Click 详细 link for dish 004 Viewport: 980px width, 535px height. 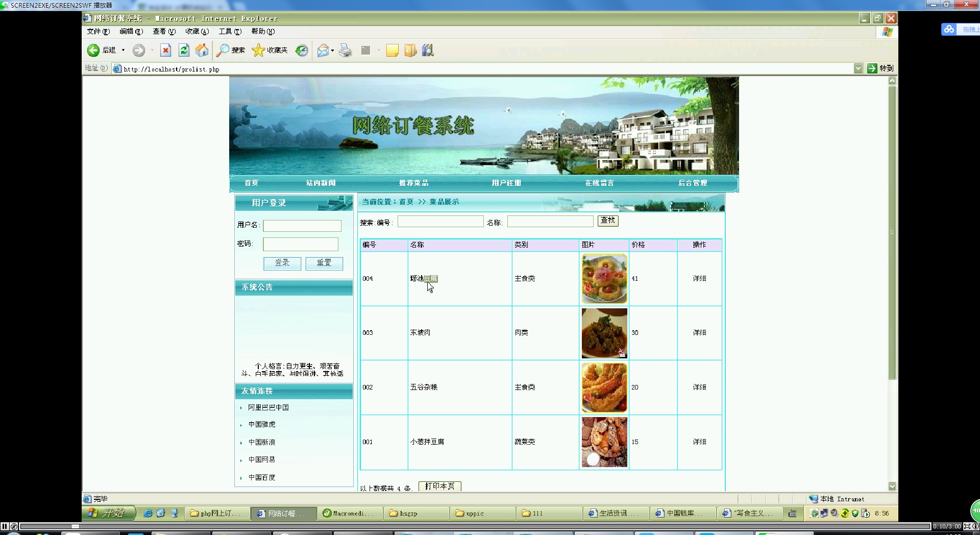point(699,278)
